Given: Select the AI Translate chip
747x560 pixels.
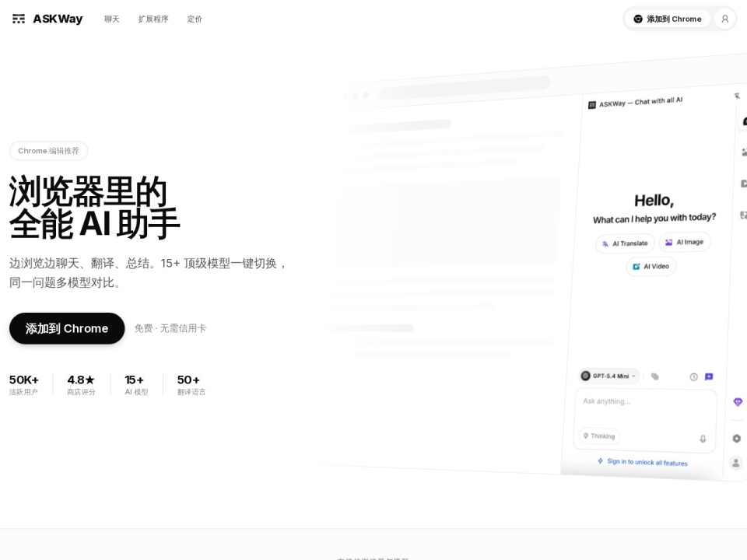Looking at the screenshot, I should 625,243.
